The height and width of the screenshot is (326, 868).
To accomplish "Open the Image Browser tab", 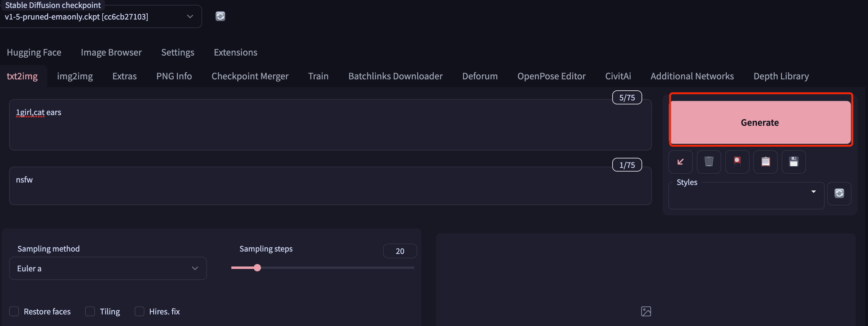I will click(x=111, y=52).
